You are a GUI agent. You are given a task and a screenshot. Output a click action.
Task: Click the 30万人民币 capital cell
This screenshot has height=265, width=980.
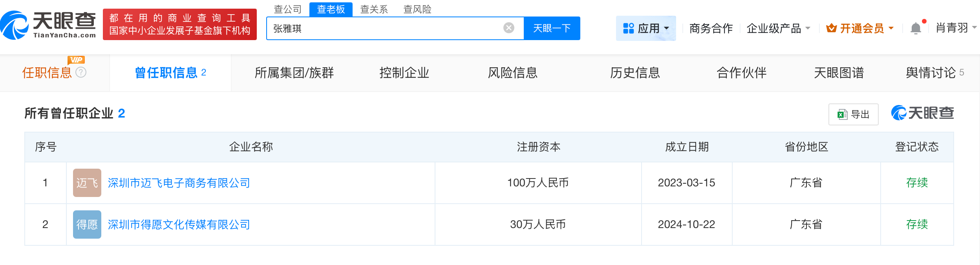[x=538, y=225]
